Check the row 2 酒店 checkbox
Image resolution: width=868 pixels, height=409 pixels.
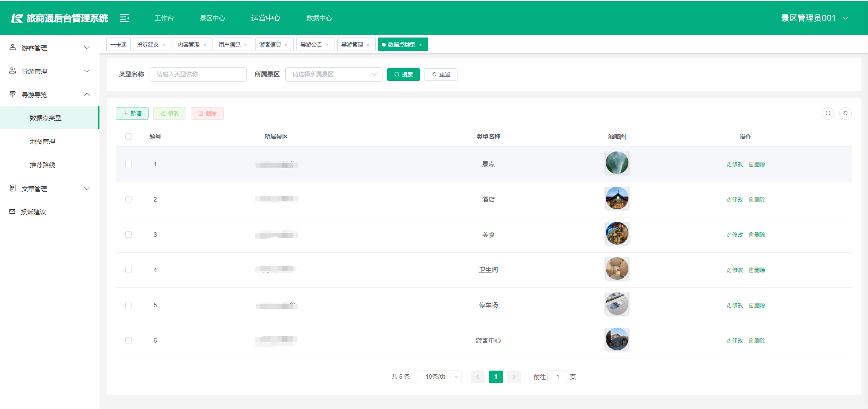click(x=128, y=199)
